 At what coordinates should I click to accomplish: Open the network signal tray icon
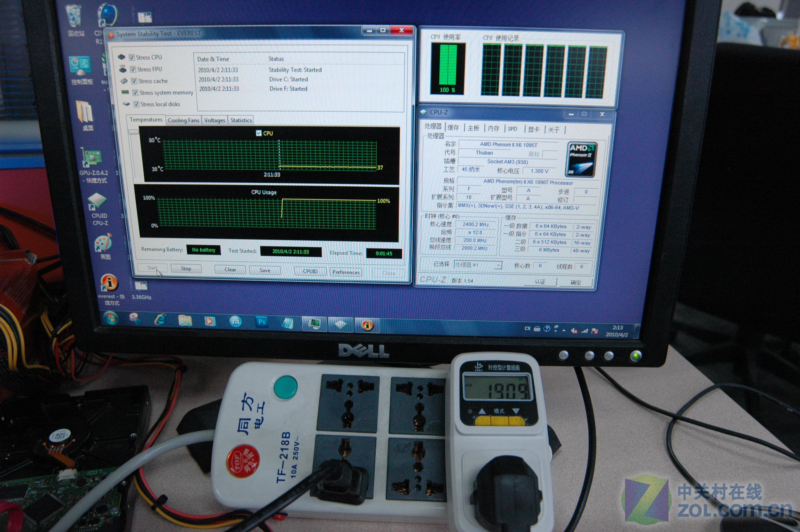584,330
